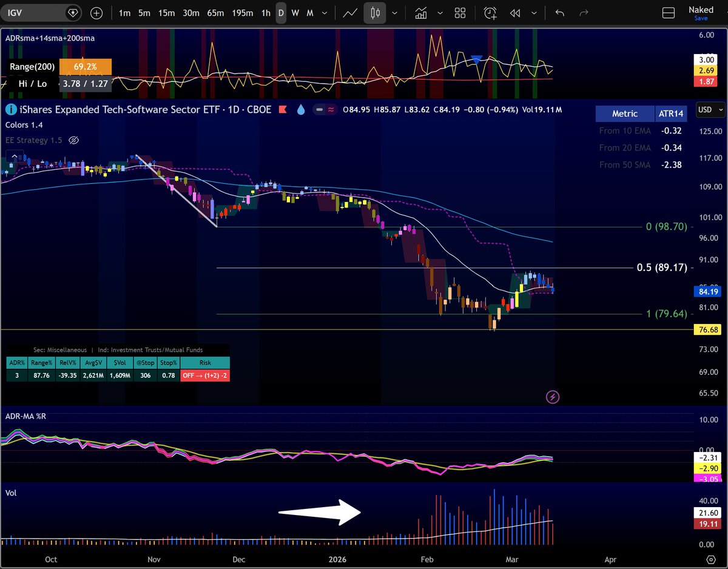Click the Metric table header
Image resolution: width=728 pixels, height=569 pixels.
tap(624, 113)
